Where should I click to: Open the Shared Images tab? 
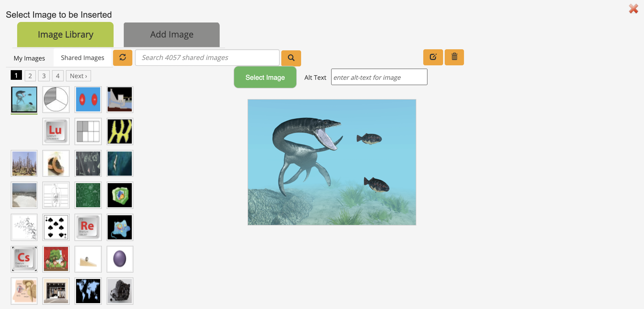coord(83,58)
